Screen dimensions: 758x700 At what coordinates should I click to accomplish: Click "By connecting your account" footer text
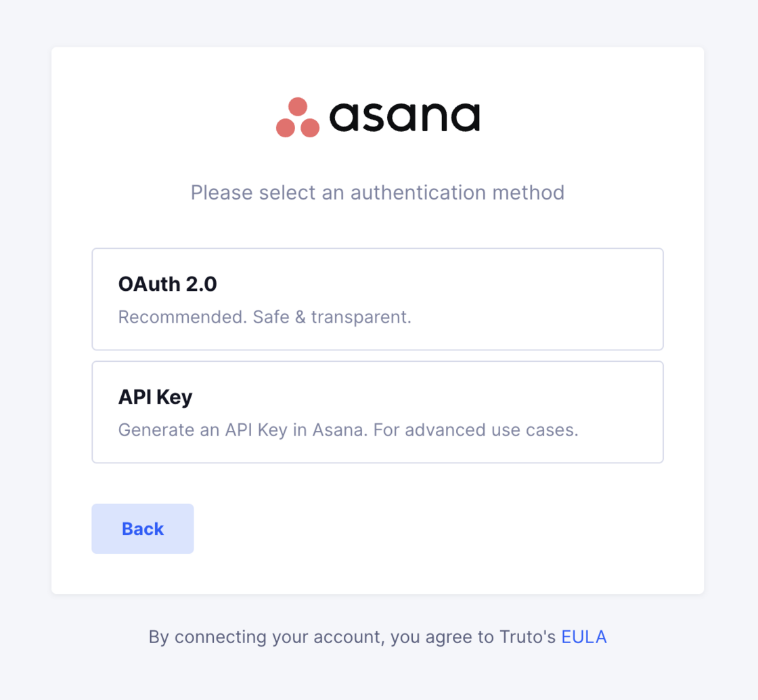pos(267,636)
